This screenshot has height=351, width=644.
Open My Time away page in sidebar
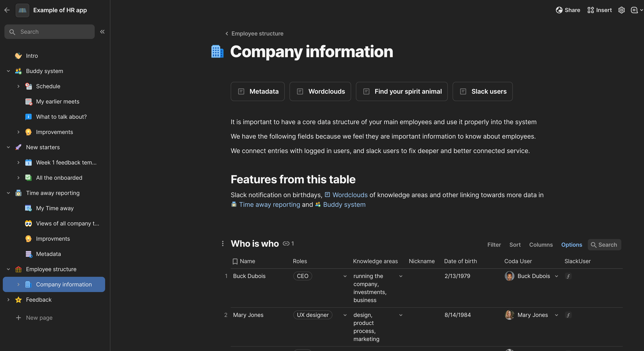55,208
